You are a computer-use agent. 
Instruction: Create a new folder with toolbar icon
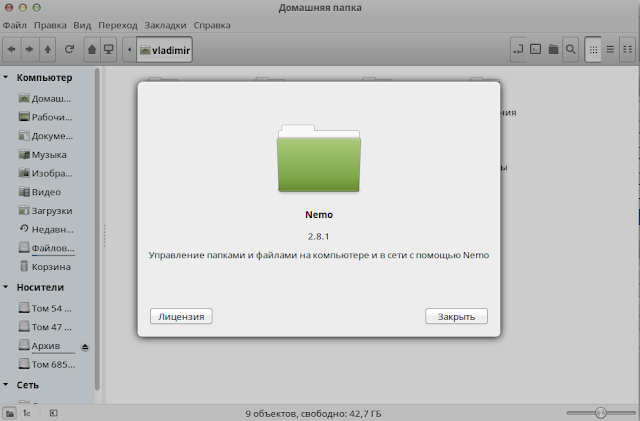[x=553, y=49]
